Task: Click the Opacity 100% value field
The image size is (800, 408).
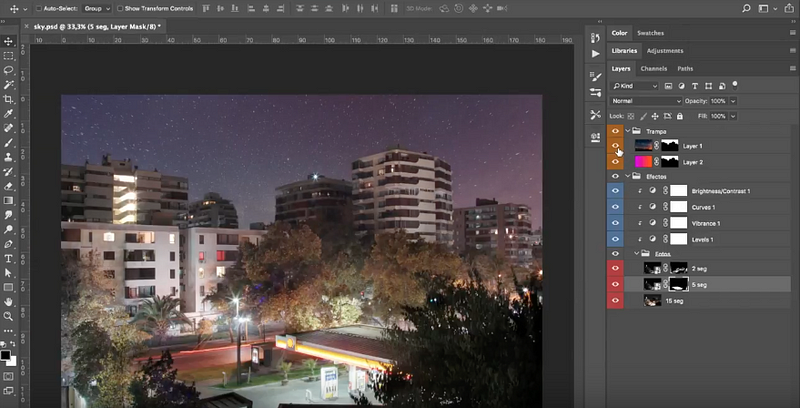Action: [x=718, y=101]
